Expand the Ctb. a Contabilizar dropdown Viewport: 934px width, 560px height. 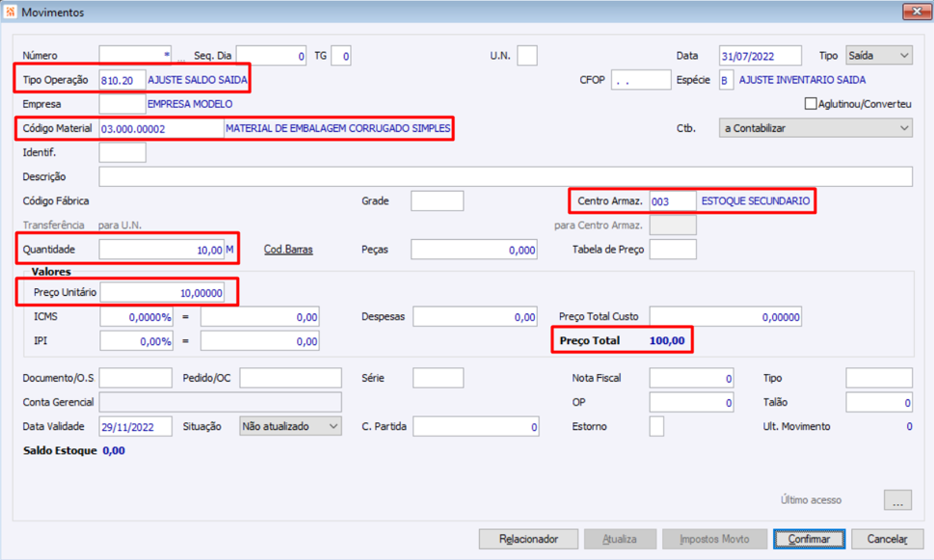[x=815, y=128]
